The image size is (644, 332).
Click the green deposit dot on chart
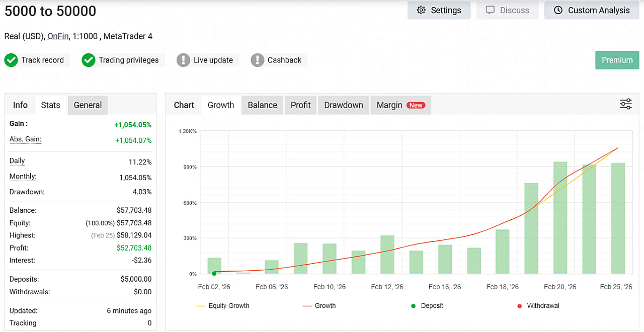(214, 274)
